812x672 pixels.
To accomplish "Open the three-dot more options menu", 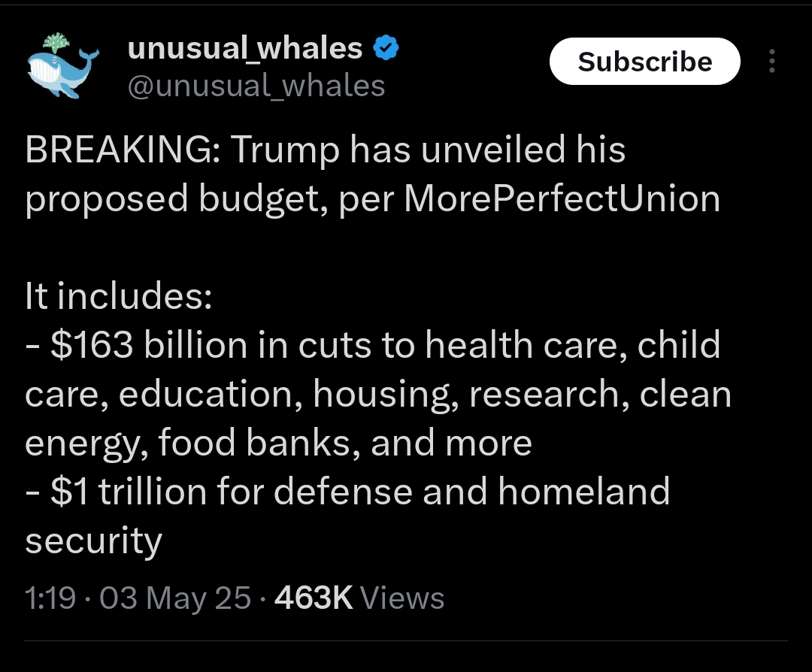I will (x=771, y=62).
